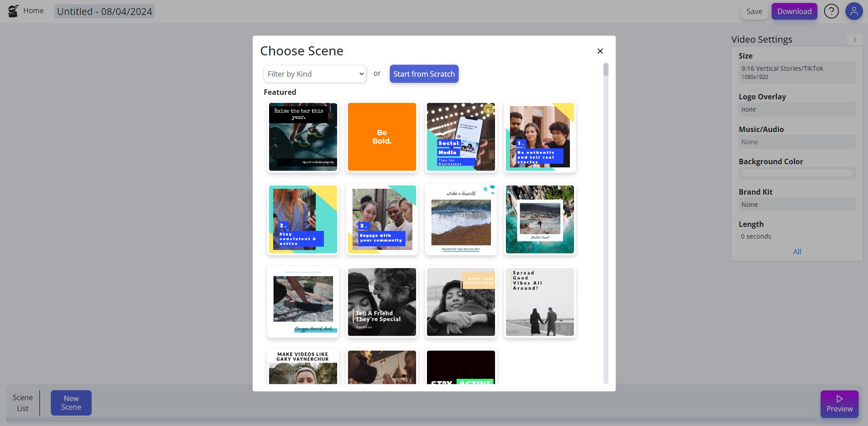The height and width of the screenshot is (426, 868).
Task: Select the orange Be Bold template
Action: point(382,137)
